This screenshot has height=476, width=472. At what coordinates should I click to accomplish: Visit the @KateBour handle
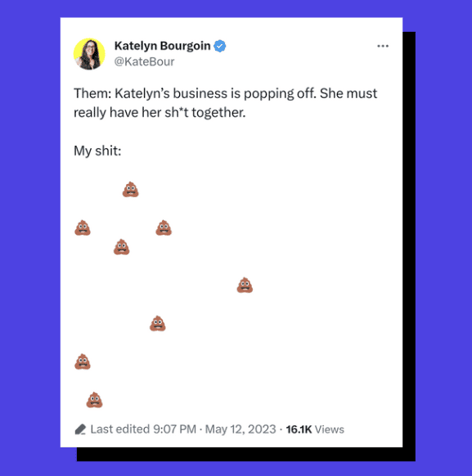pos(144,61)
